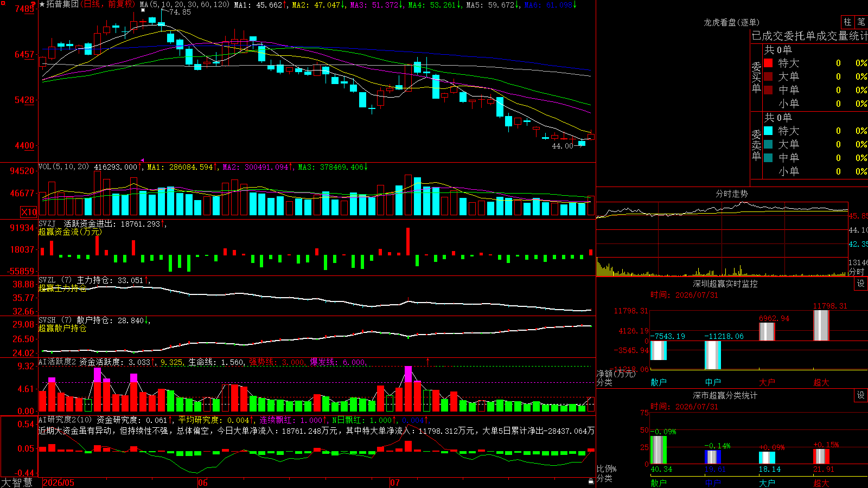Click the 委买单 vertical label

(x=756, y=78)
